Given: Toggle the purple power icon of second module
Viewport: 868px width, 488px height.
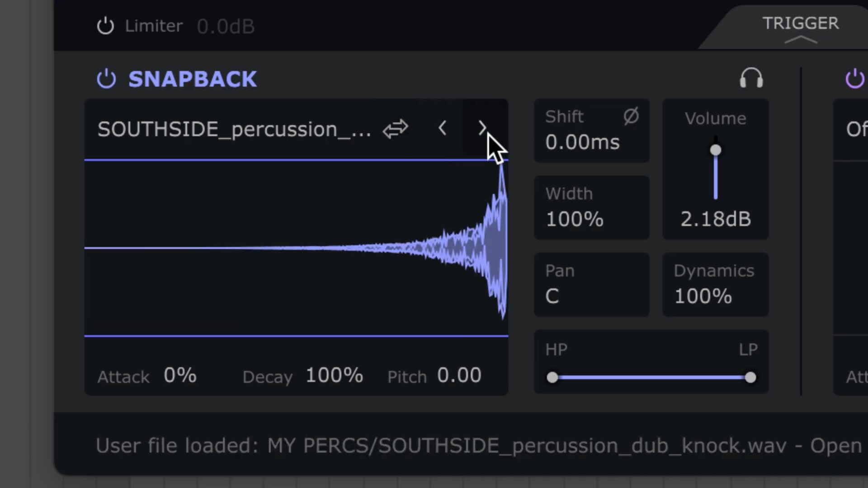Looking at the screenshot, I should click(854, 79).
